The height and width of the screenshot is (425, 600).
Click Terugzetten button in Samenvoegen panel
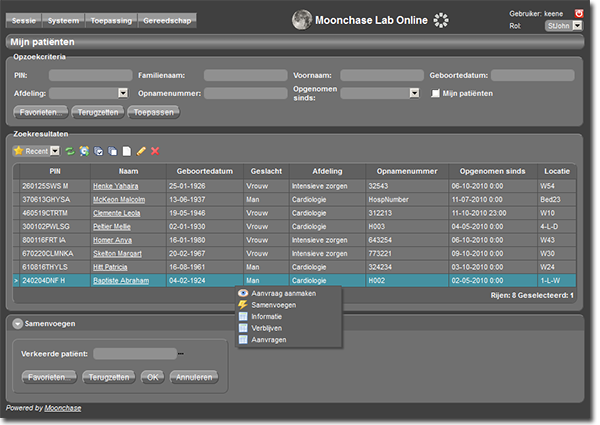[x=109, y=377]
